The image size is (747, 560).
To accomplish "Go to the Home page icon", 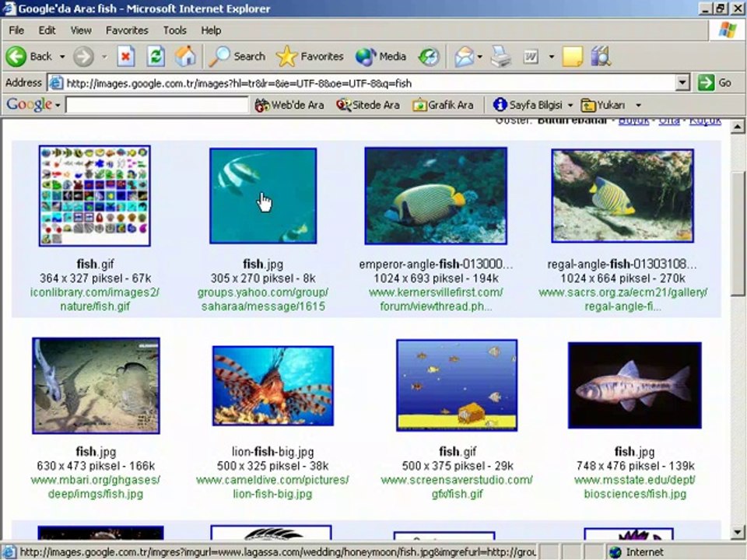I will [185, 57].
